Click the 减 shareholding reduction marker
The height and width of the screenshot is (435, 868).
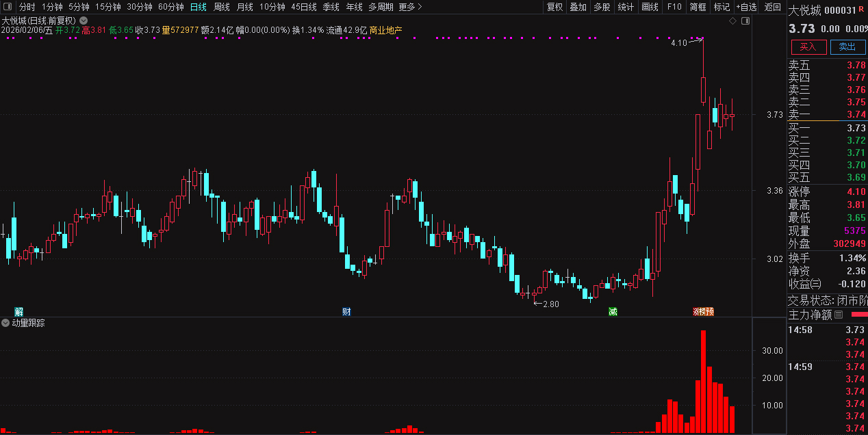pyautogui.click(x=613, y=312)
